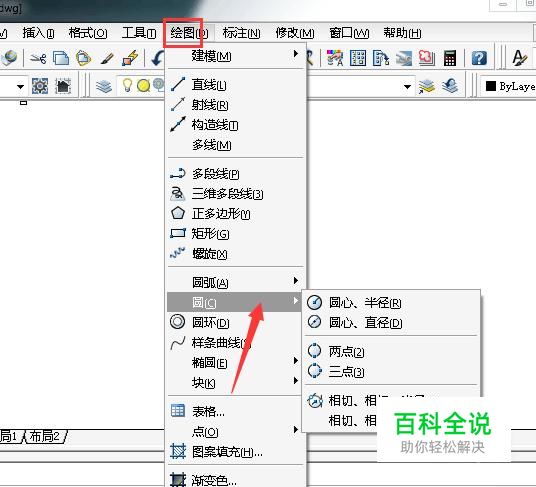Open the 窗口(W) menu
This screenshot has height=487, width=536.
pyautogui.click(x=349, y=33)
